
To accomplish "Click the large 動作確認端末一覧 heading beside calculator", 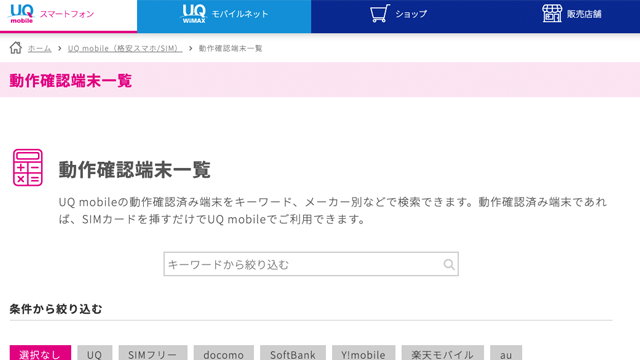I will point(135,169).
